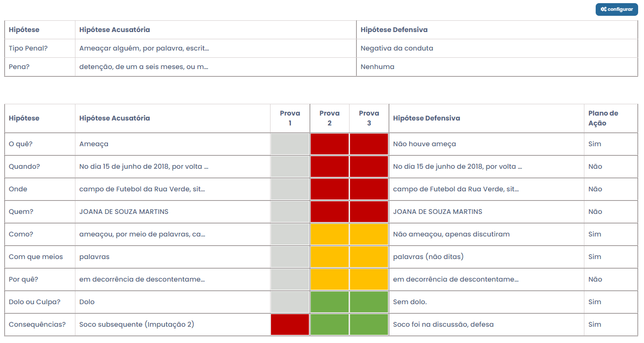The height and width of the screenshot is (343, 644).
Task: Click 'Negativa da conduta' defensive cell
Action: 397,48
